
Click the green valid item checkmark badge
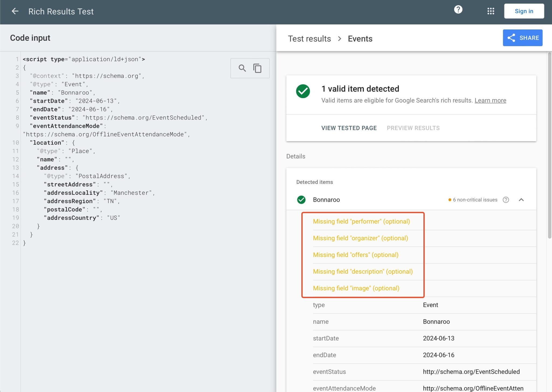(x=303, y=91)
